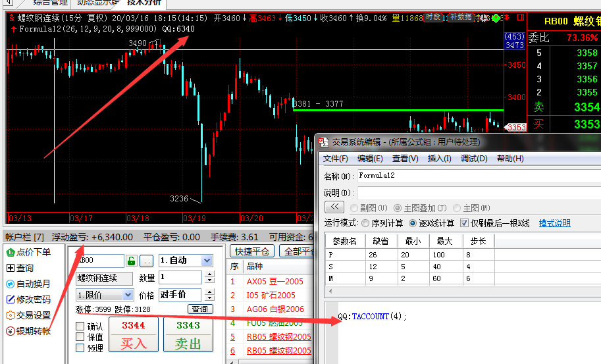Choose the 逐K线计算 run mode radio
The width and height of the screenshot is (601, 364).
click(413, 223)
